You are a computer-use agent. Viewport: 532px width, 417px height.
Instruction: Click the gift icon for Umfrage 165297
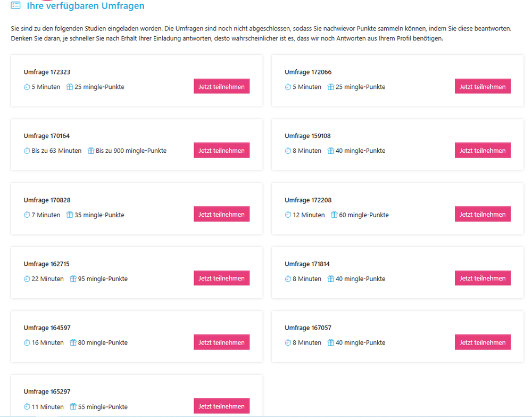pyautogui.click(x=73, y=406)
